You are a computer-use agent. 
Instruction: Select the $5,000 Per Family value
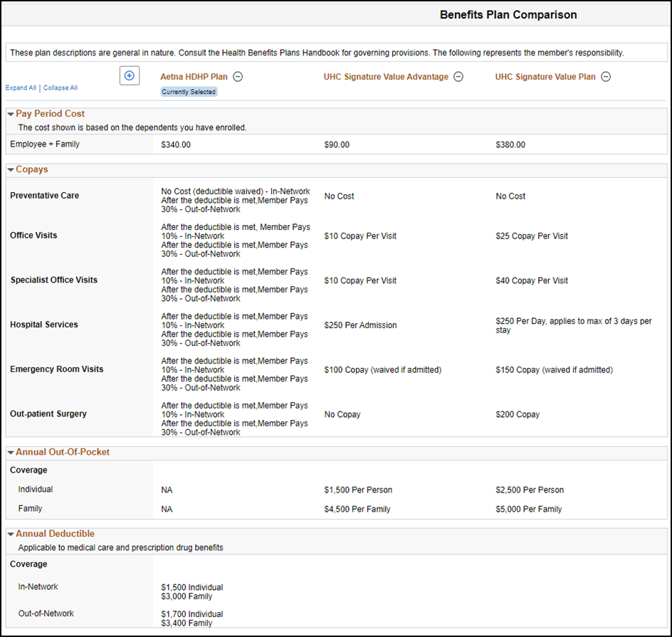coord(529,509)
